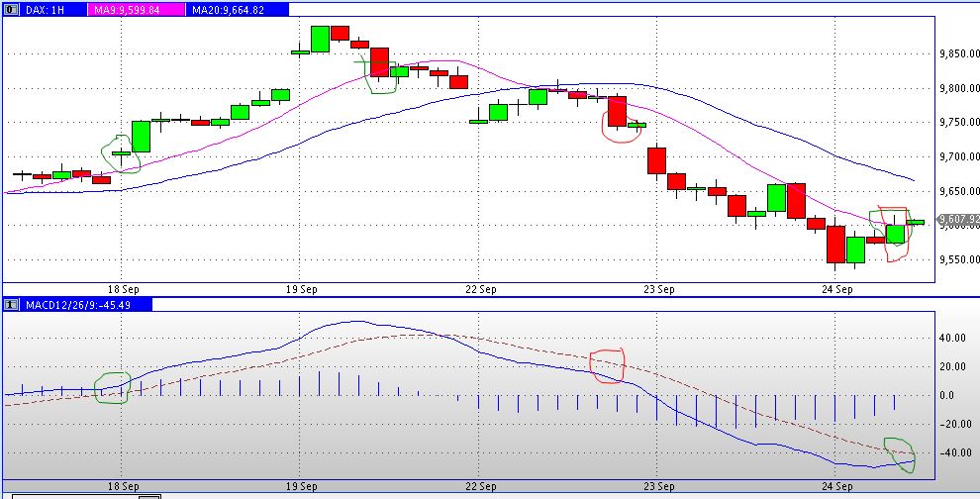Image resolution: width=980 pixels, height=499 pixels.
Task: Click the pane 0 icon beside DAX label
Action: (x=11, y=10)
